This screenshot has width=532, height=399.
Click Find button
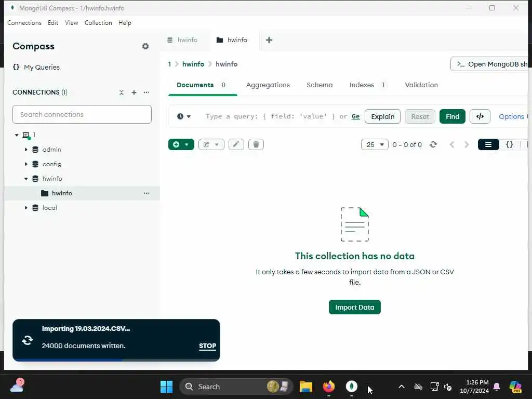(453, 116)
